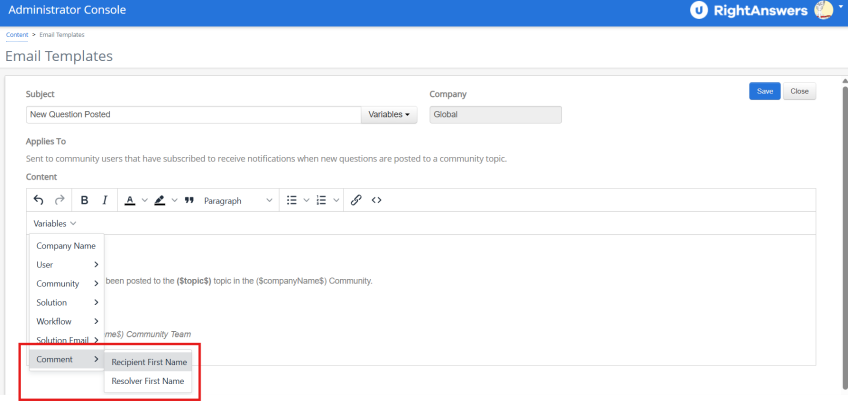Expand the Community submenu
The height and width of the screenshot is (401, 848).
click(66, 284)
